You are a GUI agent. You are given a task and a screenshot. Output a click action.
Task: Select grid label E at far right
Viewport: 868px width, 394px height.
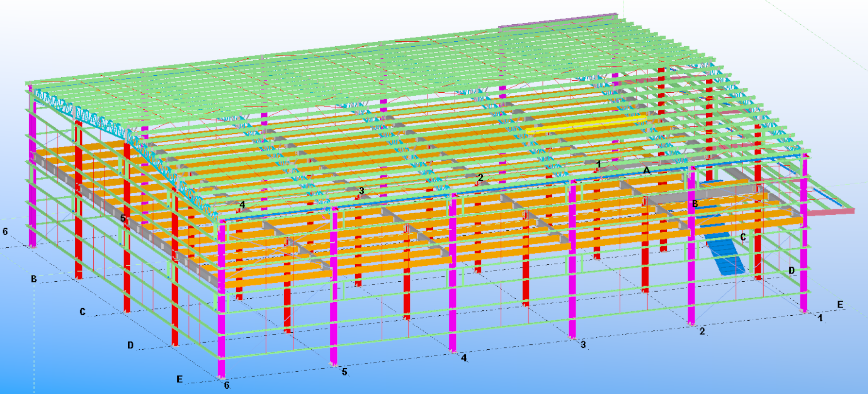tap(840, 305)
